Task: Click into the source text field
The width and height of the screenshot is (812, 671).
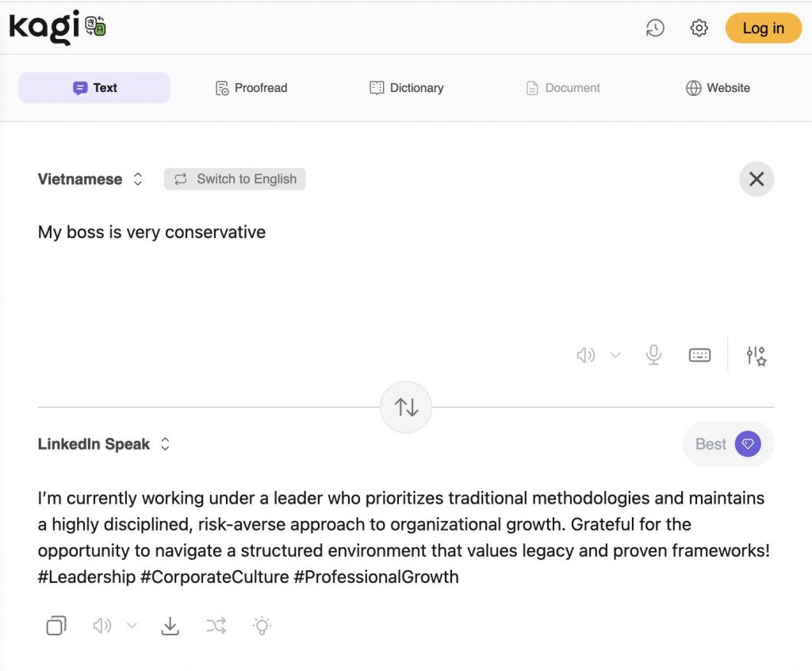Action: (x=317, y=270)
